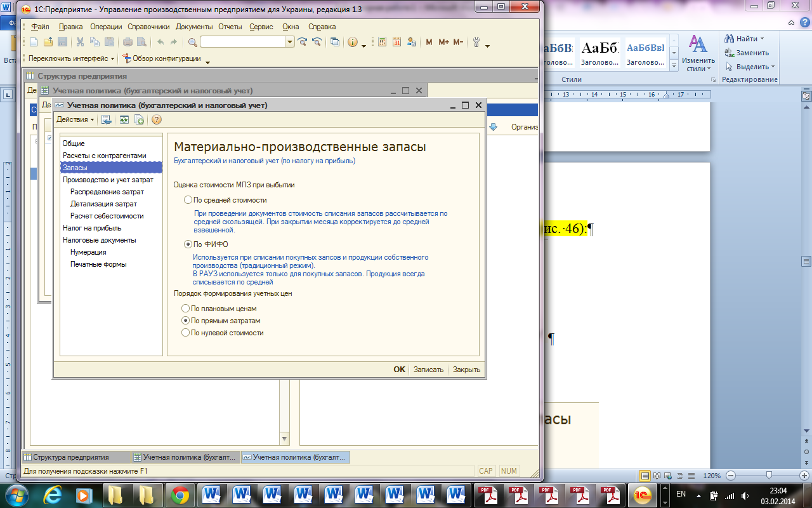The width and height of the screenshot is (812, 508).
Task: Select the По ФИФО radio button
Action: point(188,244)
